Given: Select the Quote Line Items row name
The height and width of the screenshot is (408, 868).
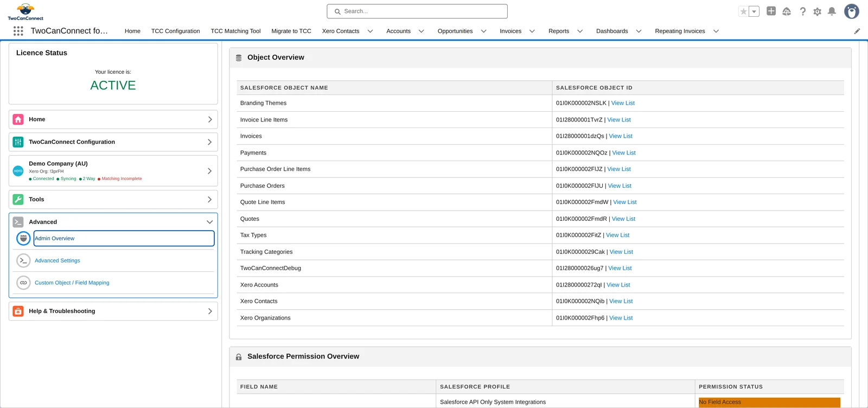Looking at the screenshot, I should coord(263,202).
